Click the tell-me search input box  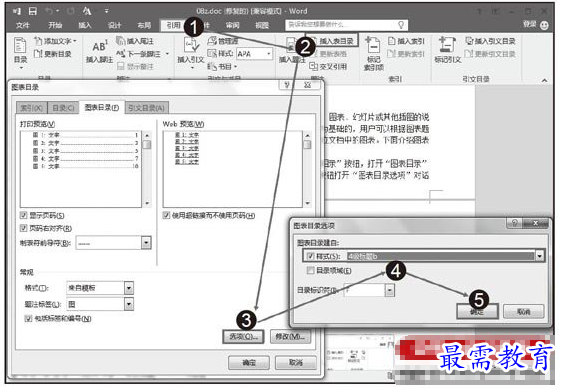pyautogui.click(x=346, y=25)
